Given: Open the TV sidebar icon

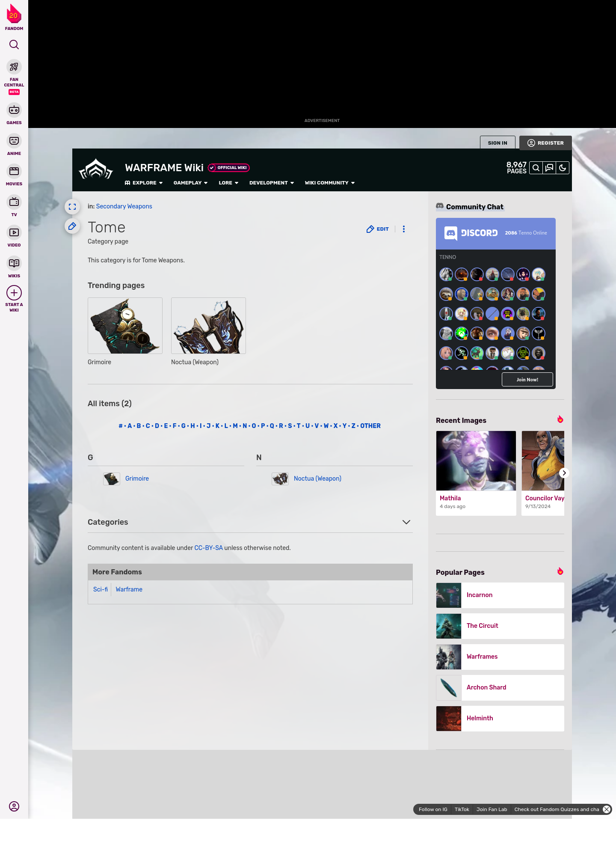Looking at the screenshot, I should click(x=14, y=202).
